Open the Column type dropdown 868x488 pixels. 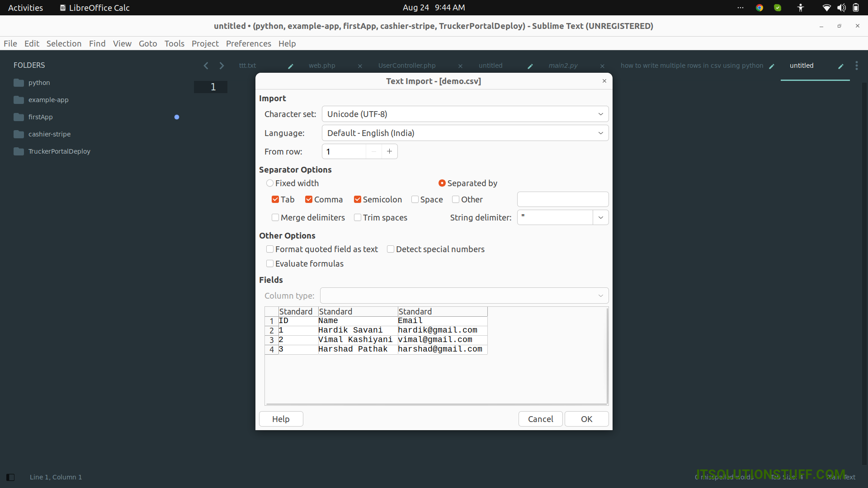tap(464, 296)
